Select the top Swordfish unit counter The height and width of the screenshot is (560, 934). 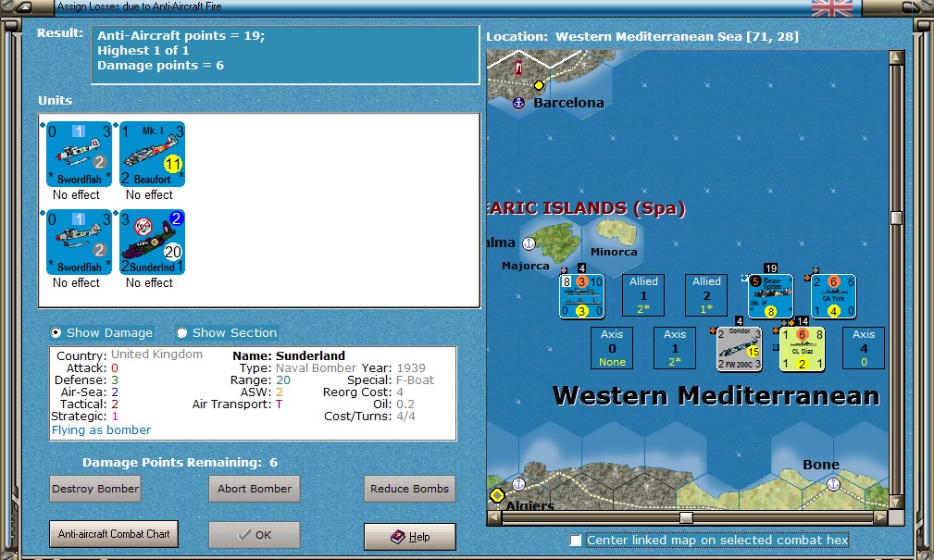point(79,155)
